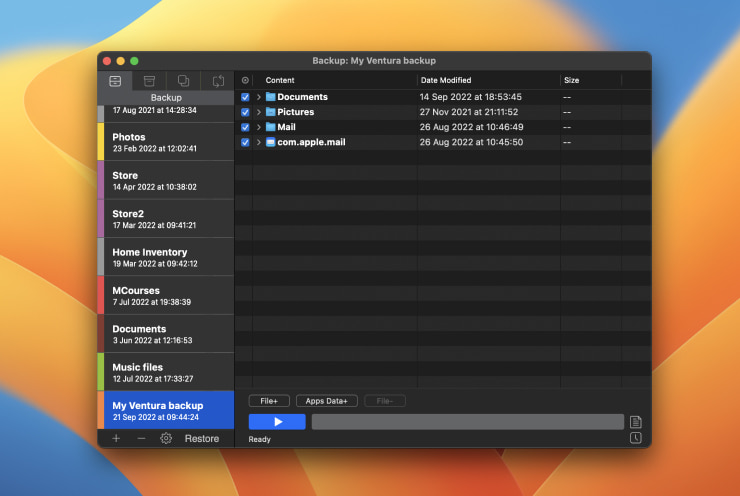Open the schedule clock icon
This screenshot has width=740, height=496.
(636, 438)
